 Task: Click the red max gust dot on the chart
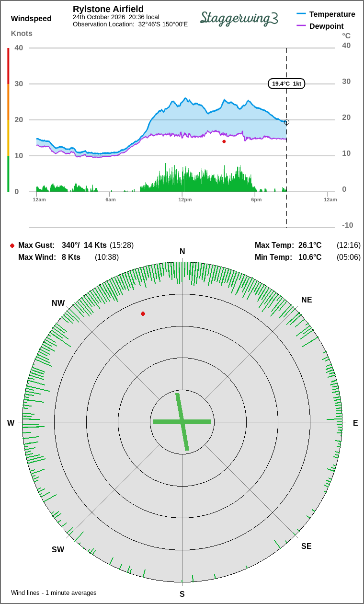point(224,141)
